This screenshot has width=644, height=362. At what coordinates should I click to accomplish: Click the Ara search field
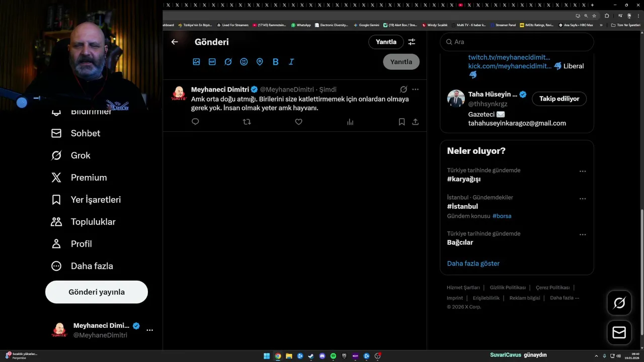coord(517,42)
